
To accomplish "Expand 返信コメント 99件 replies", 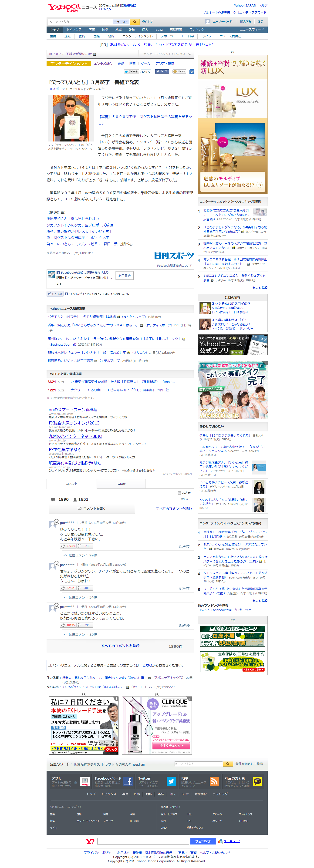I will coord(80,555).
